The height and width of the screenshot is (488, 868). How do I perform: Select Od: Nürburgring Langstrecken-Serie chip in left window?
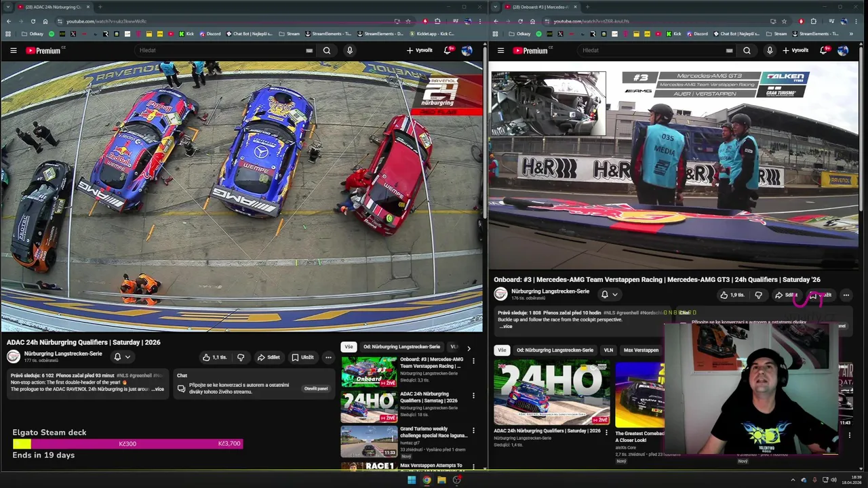click(401, 346)
